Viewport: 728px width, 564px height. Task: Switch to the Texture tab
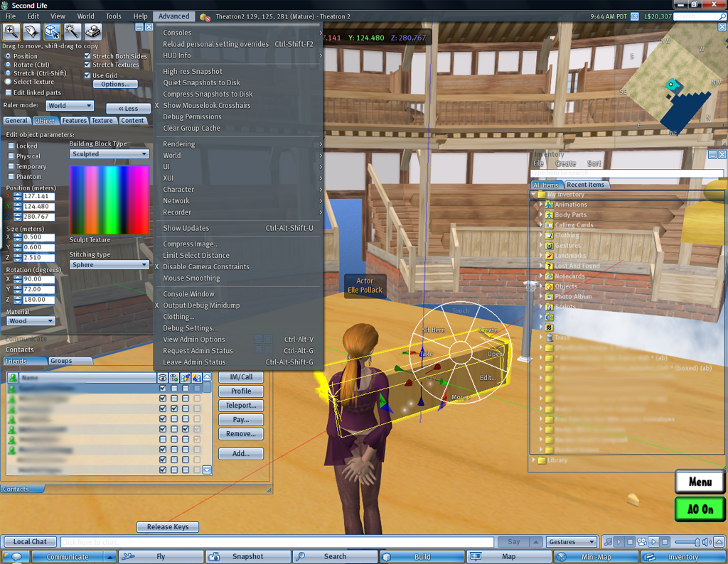click(102, 121)
